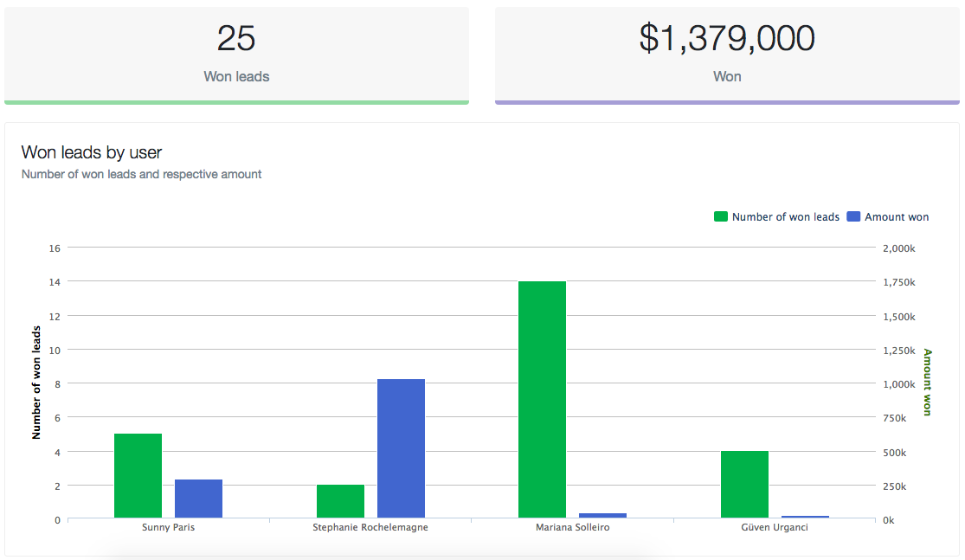Click the 25 Won leads summary card
The image size is (965, 560).
pyautogui.click(x=236, y=54)
